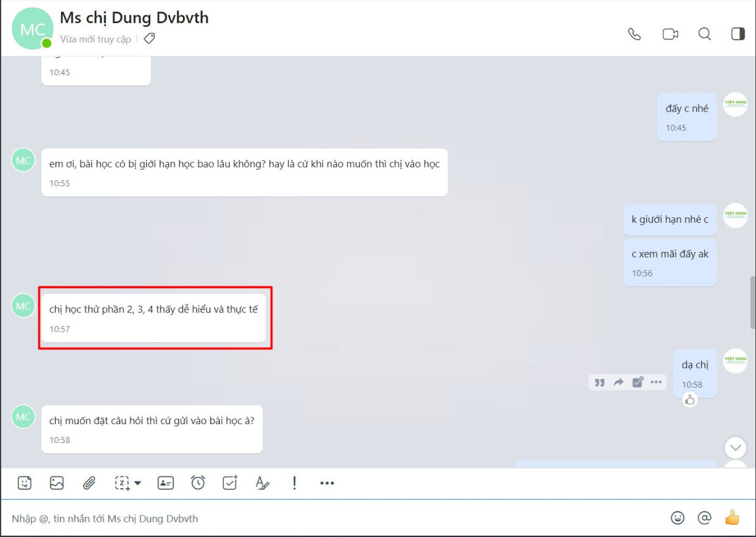This screenshot has width=756, height=537.
Task: Toggle text formatting tool in toolbar
Action: (x=262, y=483)
